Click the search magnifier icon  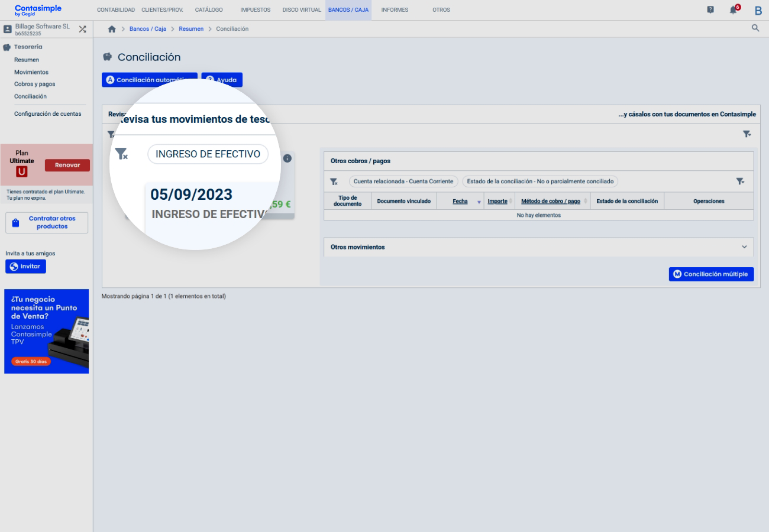(x=755, y=28)
